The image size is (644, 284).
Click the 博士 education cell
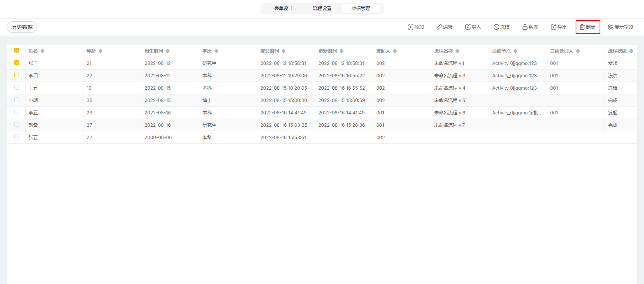tap(228, 100)
